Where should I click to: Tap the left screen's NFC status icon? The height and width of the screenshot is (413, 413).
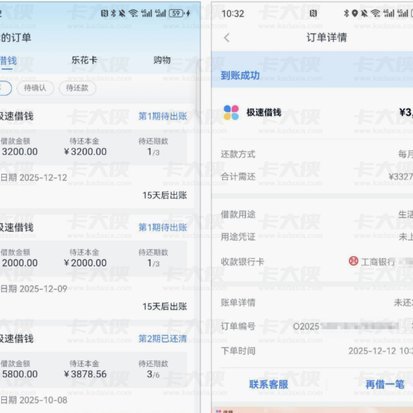pos(104,13)
